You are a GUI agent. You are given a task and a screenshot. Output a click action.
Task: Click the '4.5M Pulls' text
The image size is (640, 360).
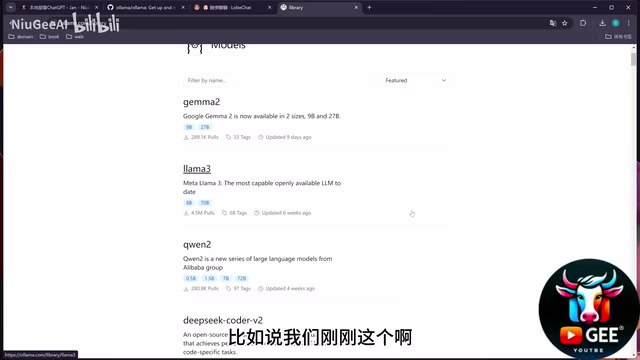point(202,213)
